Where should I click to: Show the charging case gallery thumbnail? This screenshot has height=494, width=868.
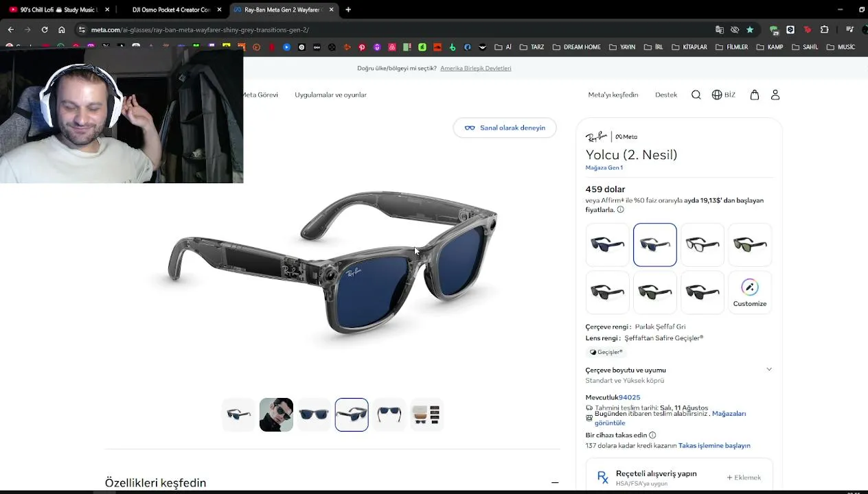[426, 414]
